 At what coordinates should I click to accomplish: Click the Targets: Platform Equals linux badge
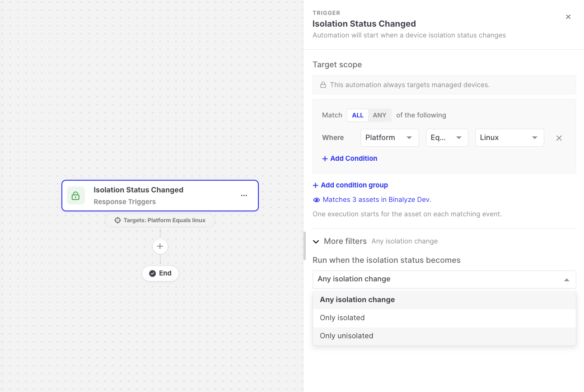[160, 220]
